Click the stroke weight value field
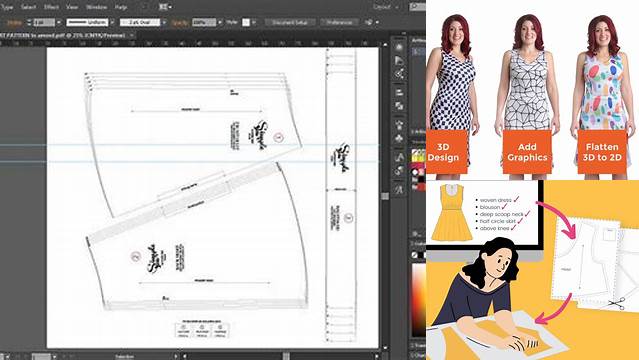The width and height of the screenshot is (639, 360). click(x=44, y=22)
